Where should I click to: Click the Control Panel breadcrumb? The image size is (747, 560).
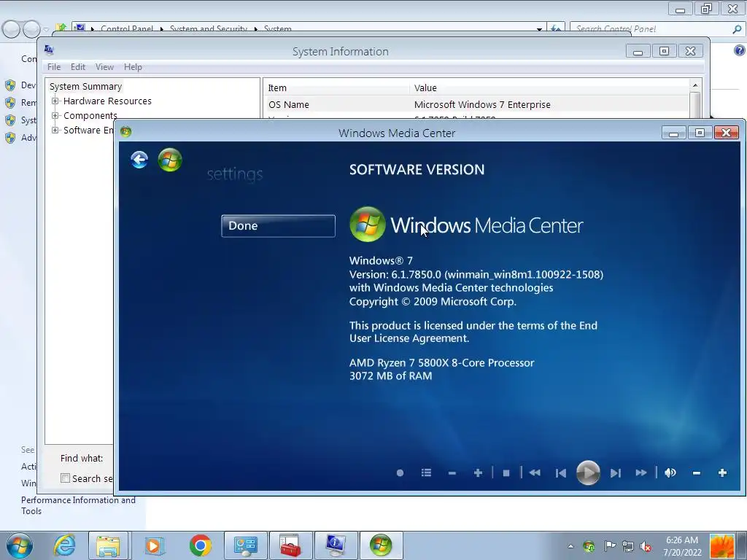tap(127, 29)
